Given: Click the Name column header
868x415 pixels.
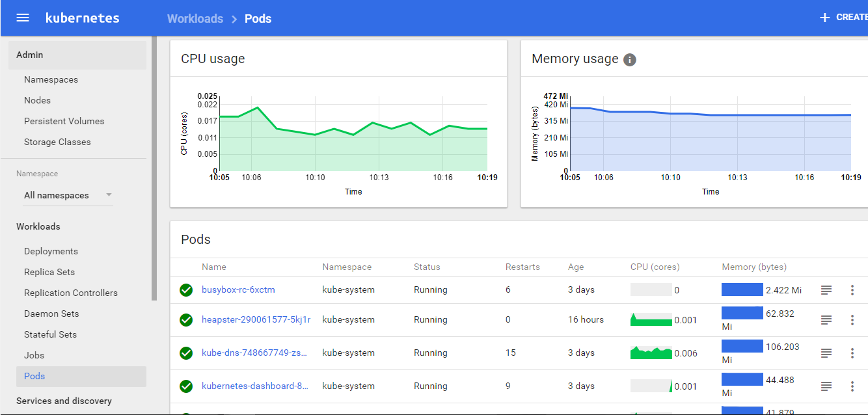Looking at the screenshot, I should [214, 267].
